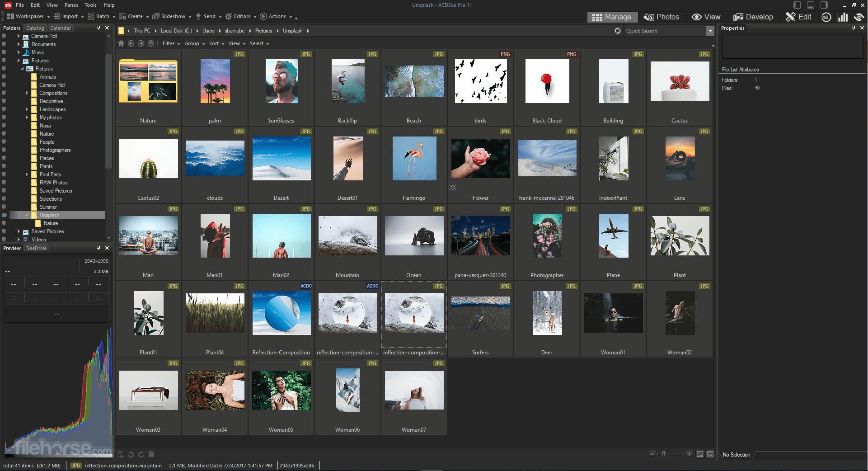Switch to the Catalog tab
The height and width of the screenshot is (471, 868).
[35, 28]
